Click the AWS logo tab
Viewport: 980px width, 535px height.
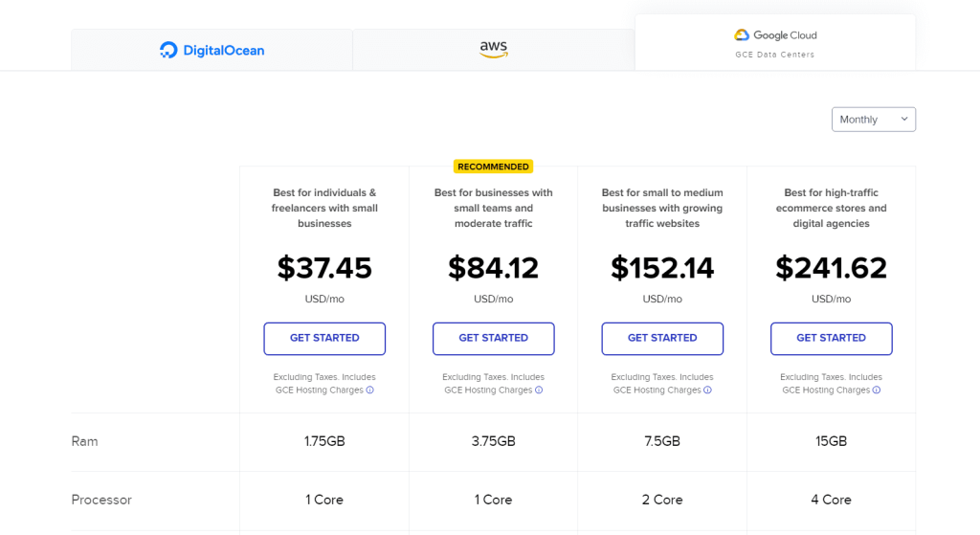pyautogui.click(x=493, y=50)
